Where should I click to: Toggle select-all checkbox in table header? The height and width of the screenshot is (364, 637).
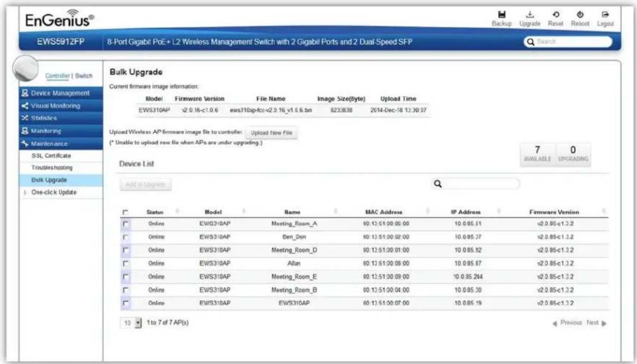(125, 212)
